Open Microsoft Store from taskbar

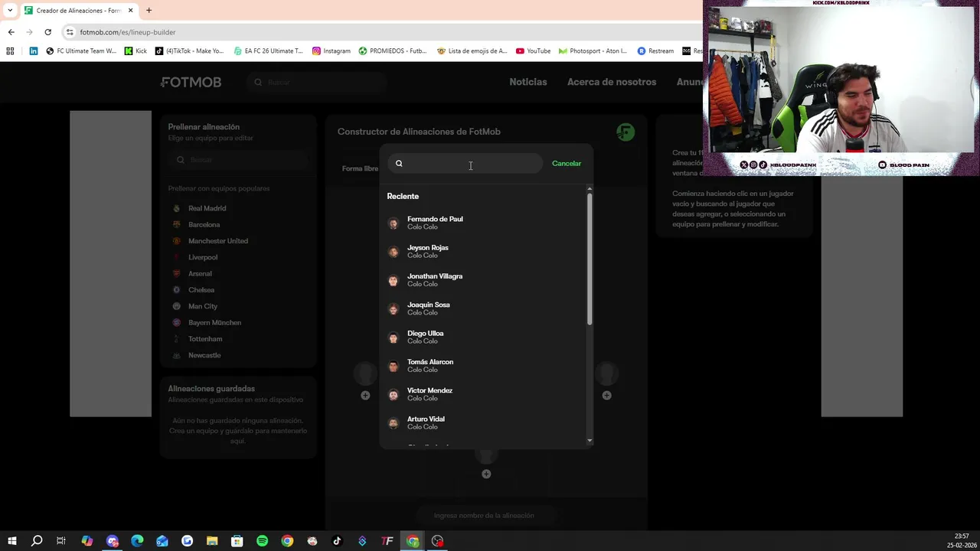(237, 541)
